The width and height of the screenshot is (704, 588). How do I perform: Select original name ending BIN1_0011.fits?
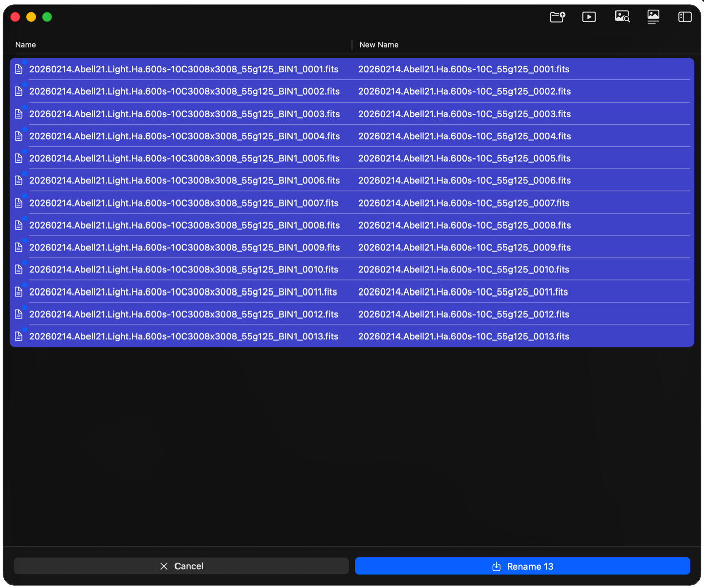183,292
